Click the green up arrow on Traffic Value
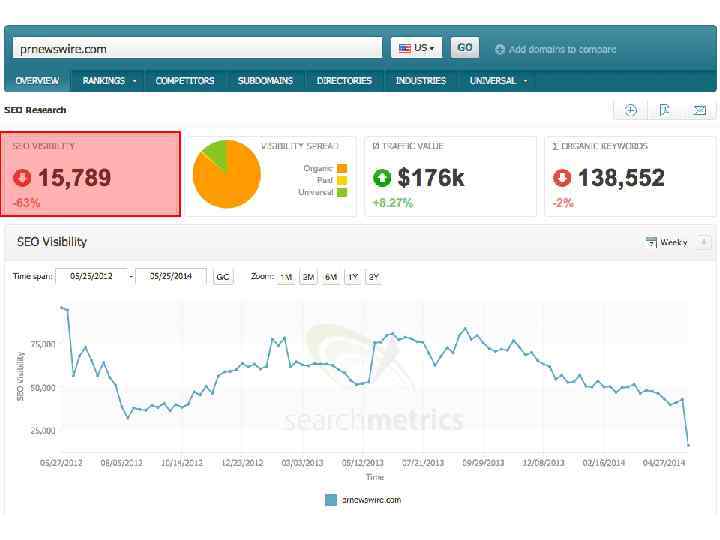This screenshot has height=540, width=720. point(382,178)
